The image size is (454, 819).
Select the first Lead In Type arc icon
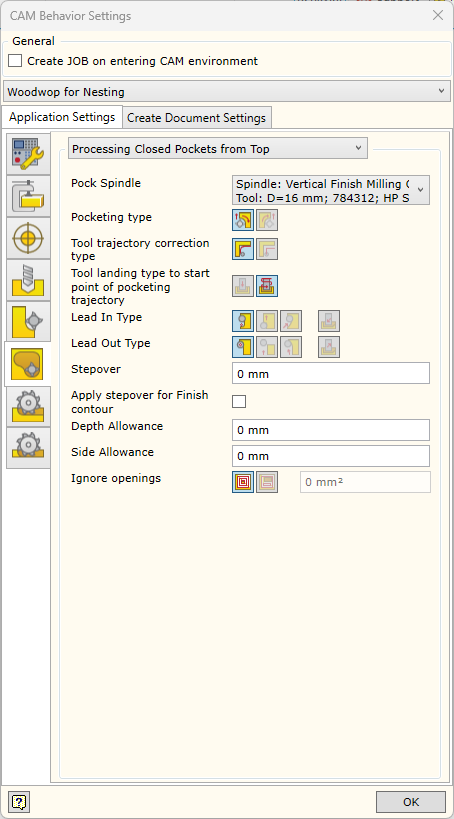coord(243,321)
